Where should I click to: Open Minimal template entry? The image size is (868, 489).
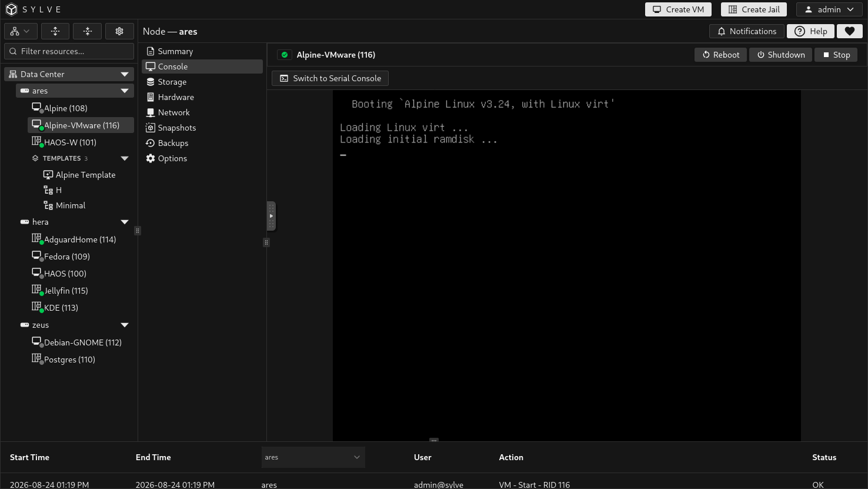click(85, 205)
